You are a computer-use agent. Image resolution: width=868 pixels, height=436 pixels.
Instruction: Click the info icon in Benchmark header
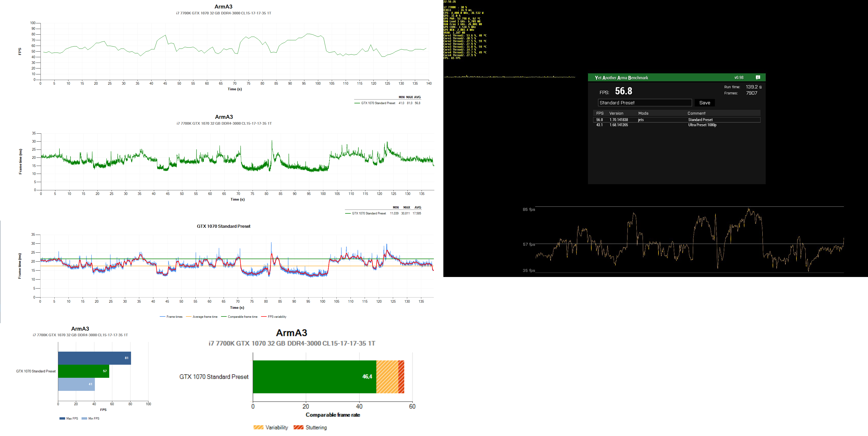[758, 77]
